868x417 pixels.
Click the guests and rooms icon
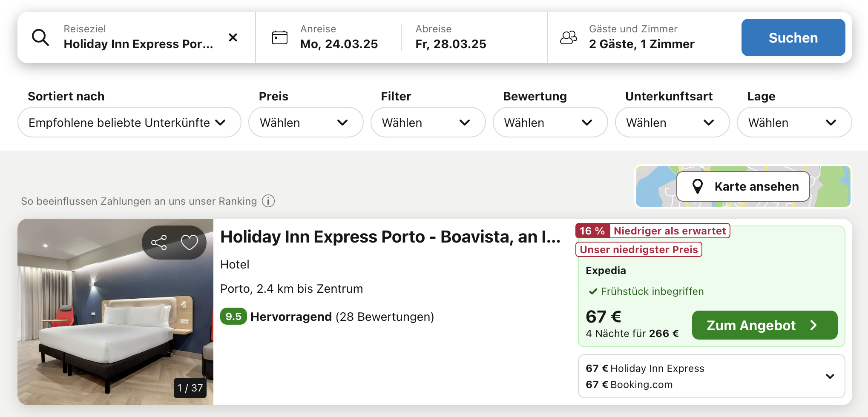click(569, 37)
